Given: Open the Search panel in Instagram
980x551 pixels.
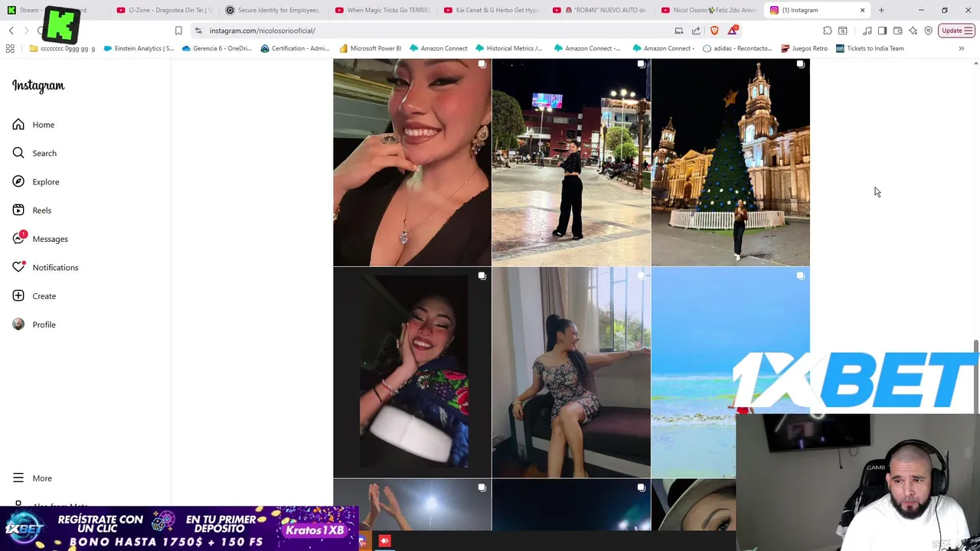Looking at the screenshot, I should [34, 153].
